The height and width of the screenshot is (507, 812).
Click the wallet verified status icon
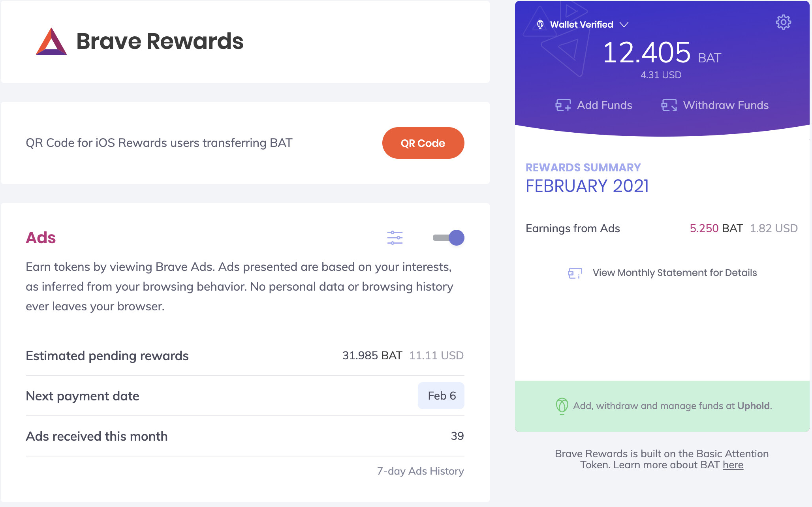(540, 24)
